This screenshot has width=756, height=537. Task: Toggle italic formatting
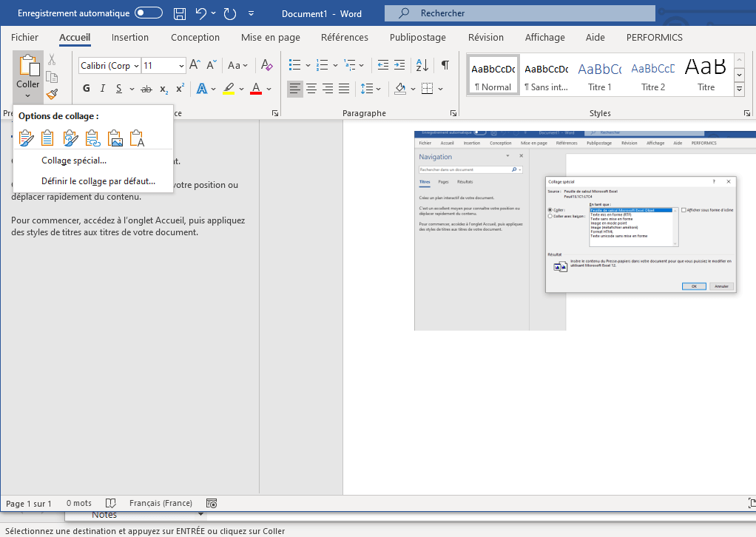tap(102, 89)
